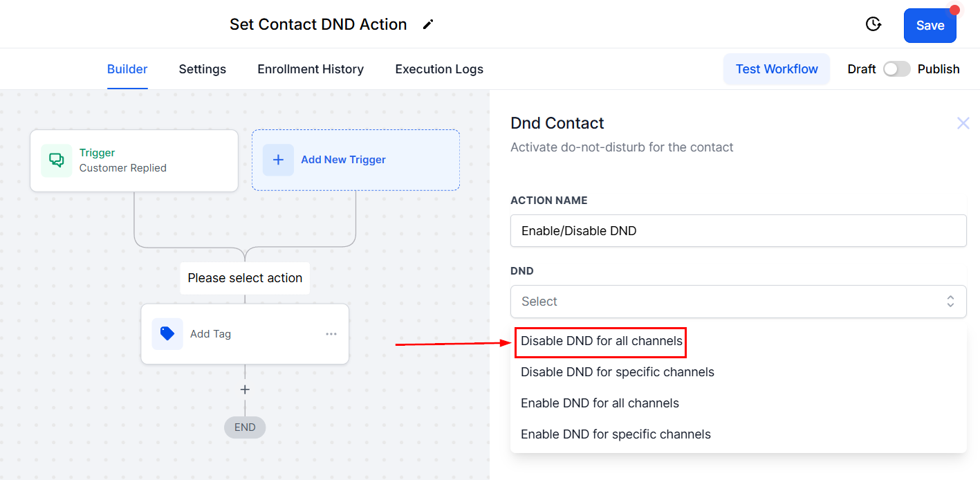The image size is (980, 480).
Task: Toggle the Draft/Publish switch
Action: point(896,69)
